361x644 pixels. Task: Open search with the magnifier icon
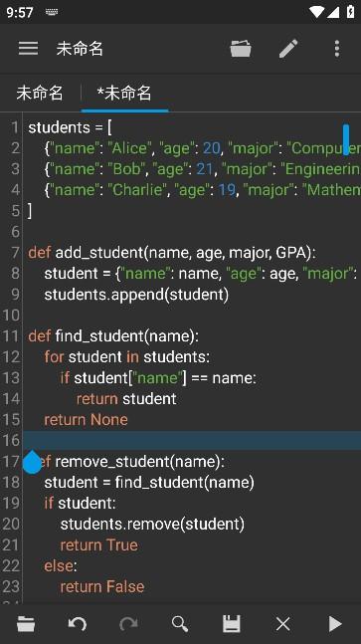point(180,624)
